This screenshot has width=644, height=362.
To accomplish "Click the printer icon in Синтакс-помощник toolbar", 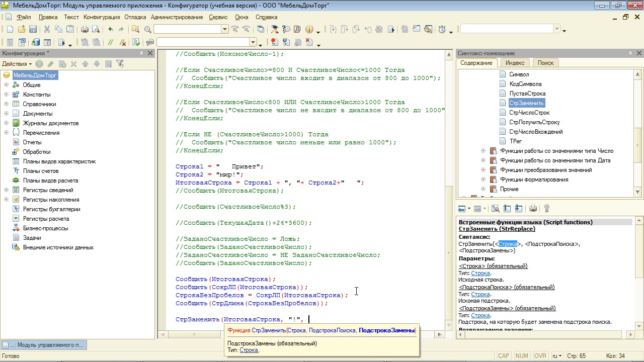I will click(x=533, y=209).
